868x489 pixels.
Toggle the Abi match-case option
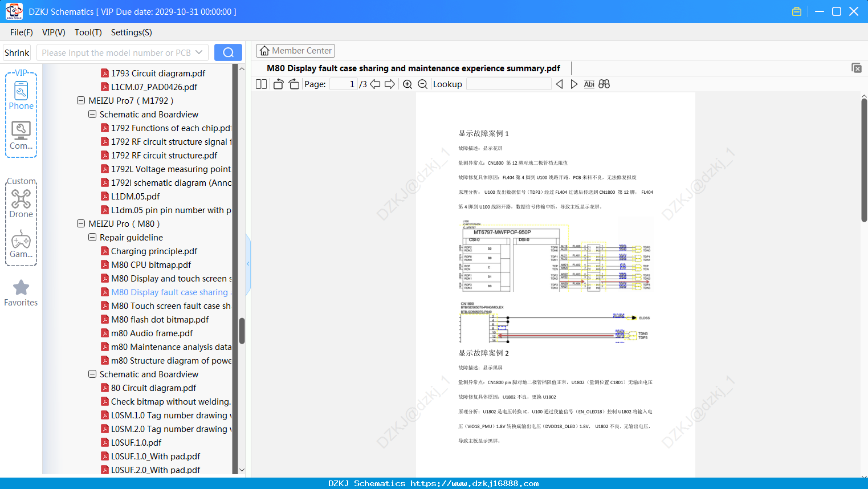point(589,84)
